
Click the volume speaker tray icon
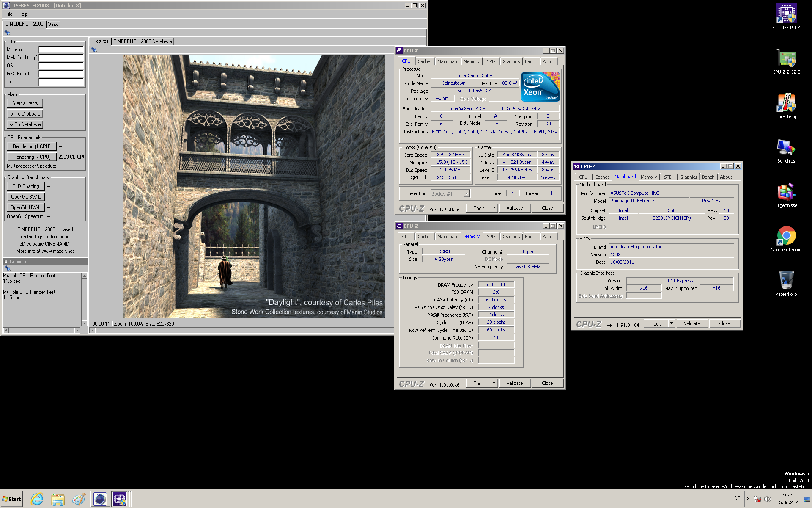point(767,499)
